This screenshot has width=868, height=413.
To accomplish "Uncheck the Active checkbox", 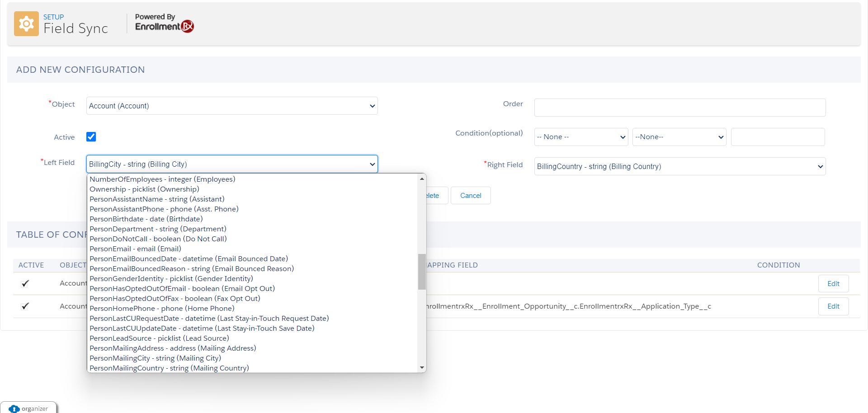I will 91,137.
